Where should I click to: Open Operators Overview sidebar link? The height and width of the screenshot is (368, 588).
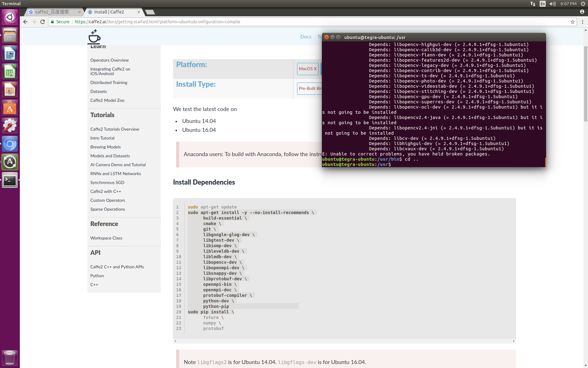coord(109,60)
